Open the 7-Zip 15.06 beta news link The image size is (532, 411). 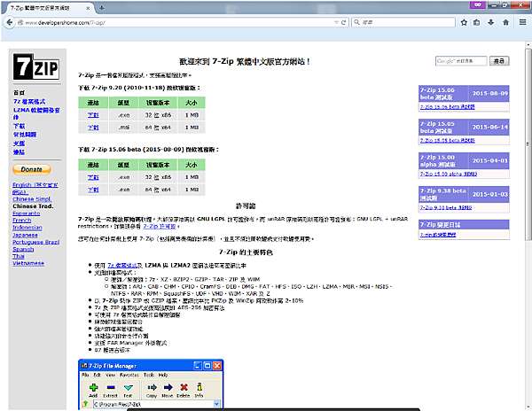pos(447,106)
